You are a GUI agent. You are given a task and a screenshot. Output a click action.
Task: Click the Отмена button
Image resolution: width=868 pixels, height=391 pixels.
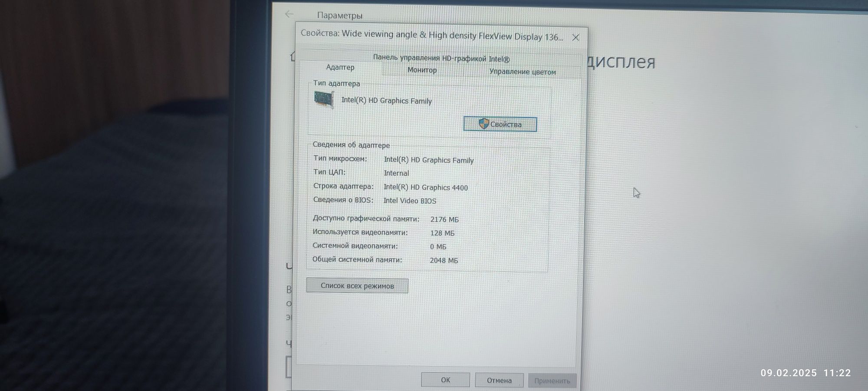[499, 381]
